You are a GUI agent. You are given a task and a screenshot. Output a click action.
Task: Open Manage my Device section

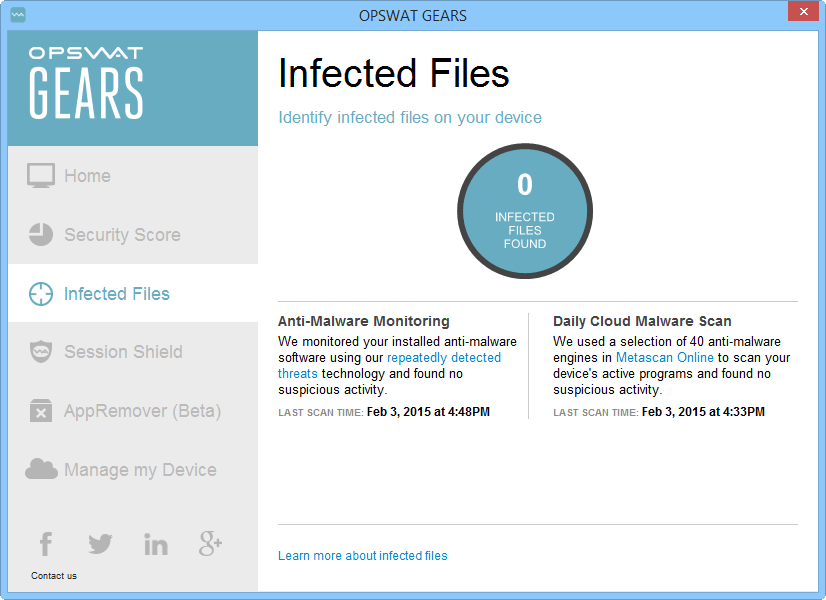coord(133,469)
